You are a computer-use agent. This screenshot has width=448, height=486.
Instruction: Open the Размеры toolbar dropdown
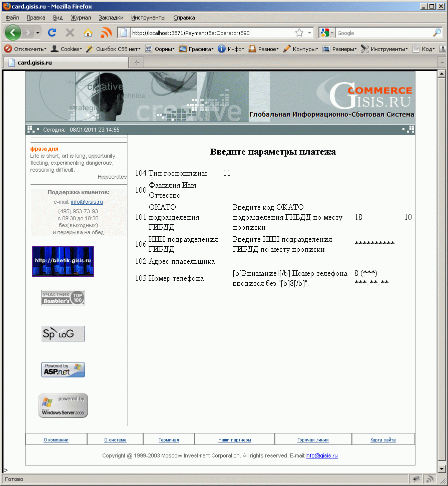(340, 49)
